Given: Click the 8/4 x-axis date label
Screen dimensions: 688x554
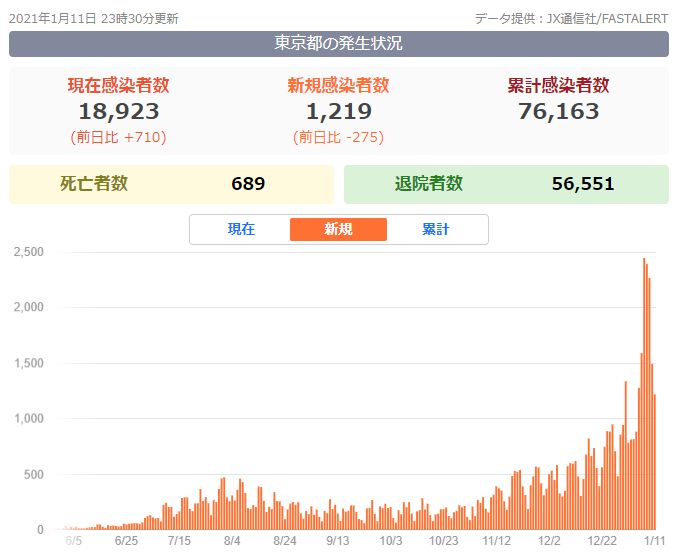Looking at the screenshot, I should [232, 540].
